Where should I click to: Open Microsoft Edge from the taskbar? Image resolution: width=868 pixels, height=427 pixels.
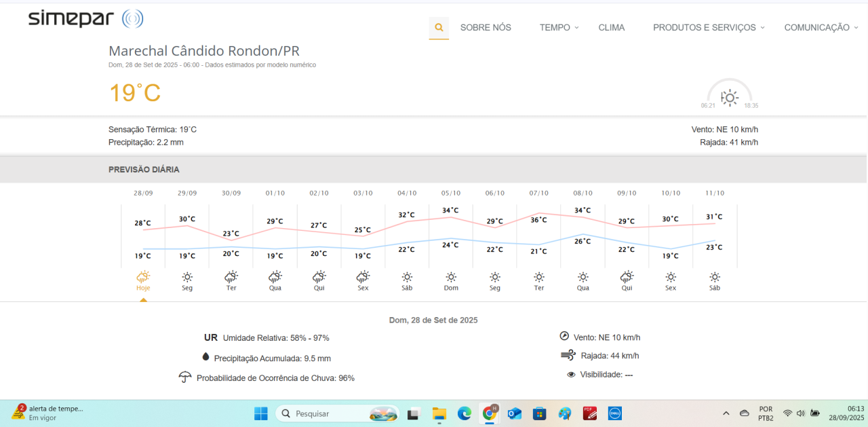coord(464,413)
